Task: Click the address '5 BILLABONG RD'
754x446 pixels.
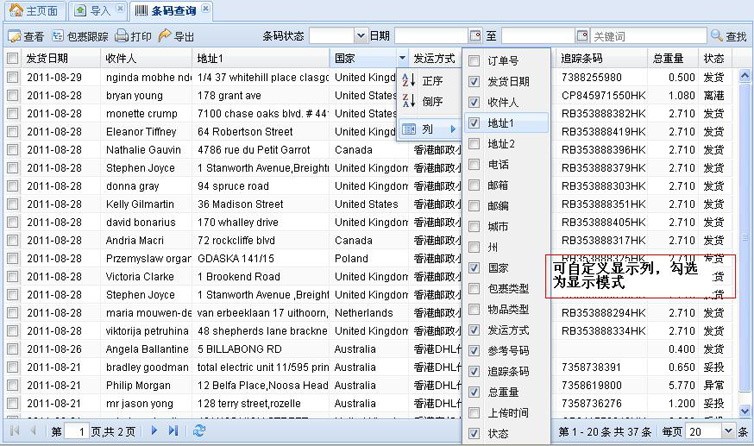Action: point(239,349)
